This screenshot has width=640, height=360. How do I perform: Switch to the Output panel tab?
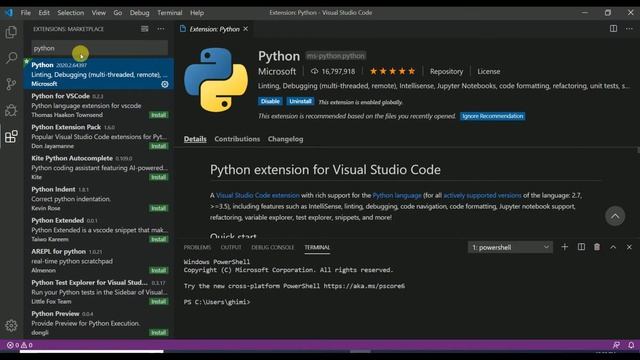(231, 247)
